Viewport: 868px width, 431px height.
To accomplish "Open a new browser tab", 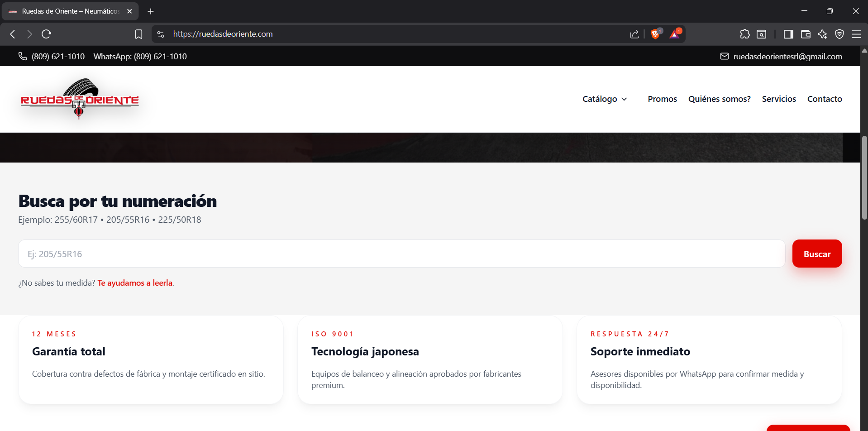I will click(x=151, y=11).
